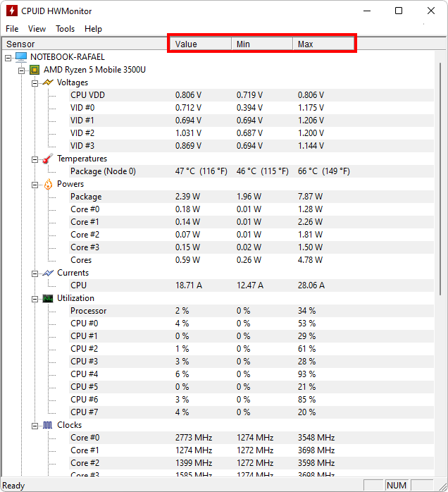Click the 93 % max value for CPU #4
448x492 pixels.
306,374
